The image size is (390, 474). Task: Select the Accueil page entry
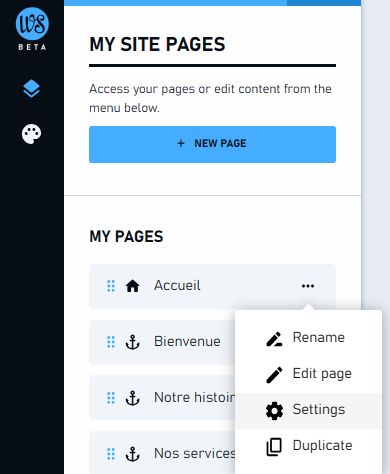[212, 286]
